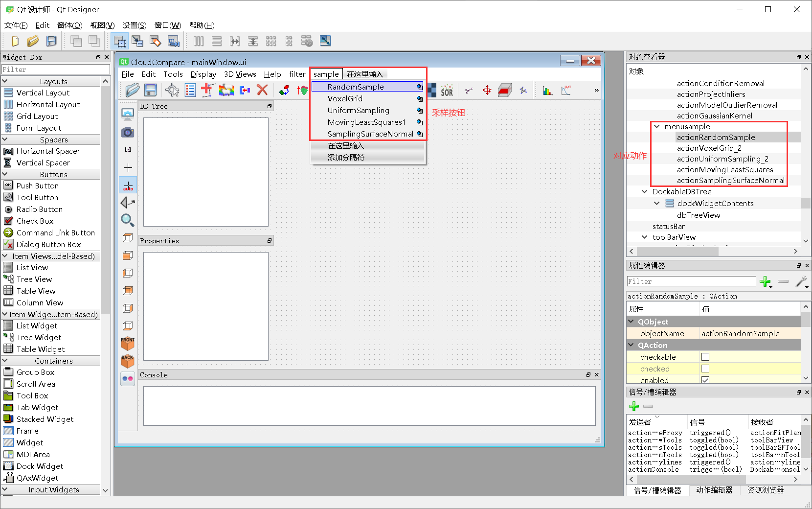Collapse the QAction property group
The width and height of the screenshot is (812, 509).
click(631, 345)
